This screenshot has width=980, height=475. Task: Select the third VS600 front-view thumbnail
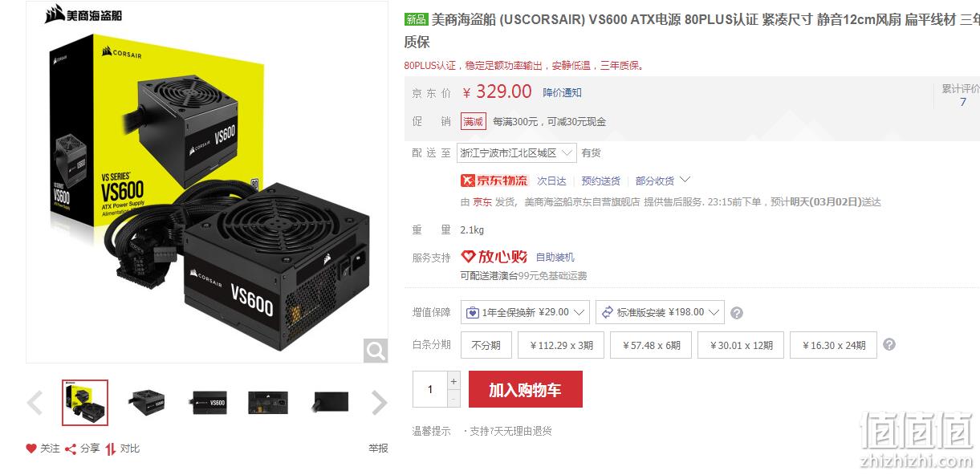click(209, 402)
